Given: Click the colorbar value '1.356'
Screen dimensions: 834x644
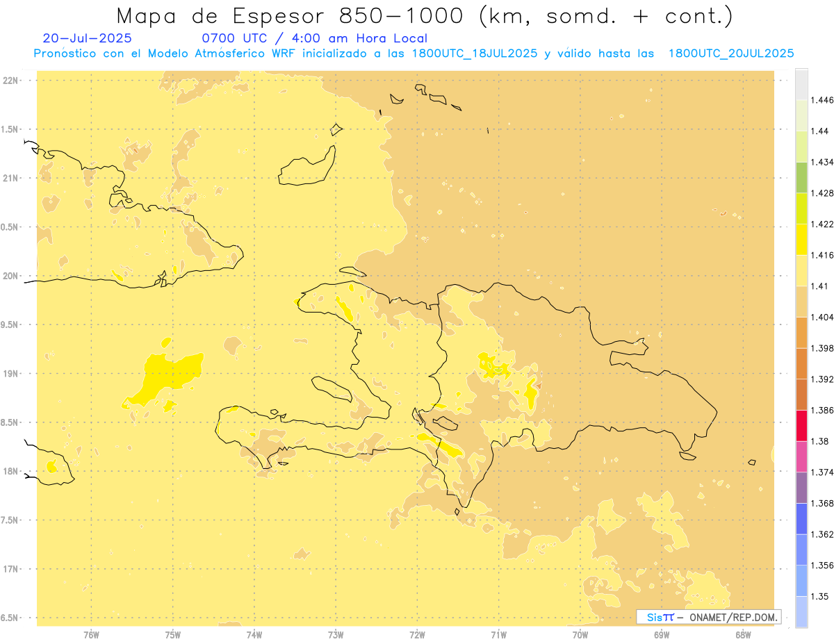Looking at the screenshot, I should (822, 565).
